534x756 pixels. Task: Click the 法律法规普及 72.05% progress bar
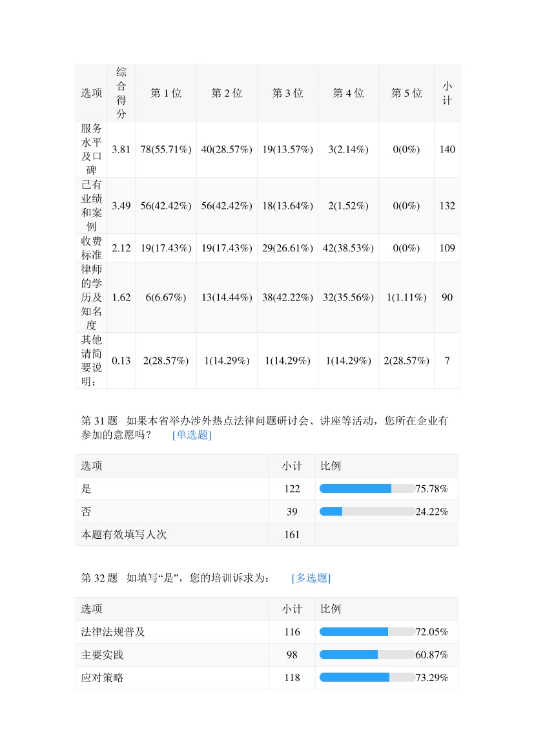367,632
